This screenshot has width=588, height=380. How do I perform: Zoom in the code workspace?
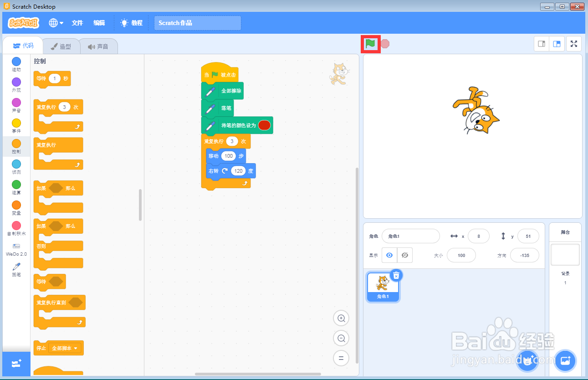(x=341, y=318)
